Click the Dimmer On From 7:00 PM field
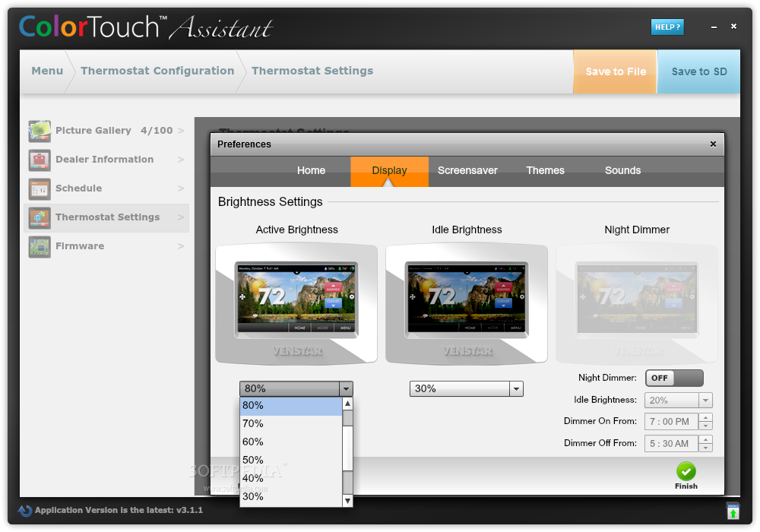Image resolution: width=760 pixels, height=532 pixels. click(x=671, y=422)
